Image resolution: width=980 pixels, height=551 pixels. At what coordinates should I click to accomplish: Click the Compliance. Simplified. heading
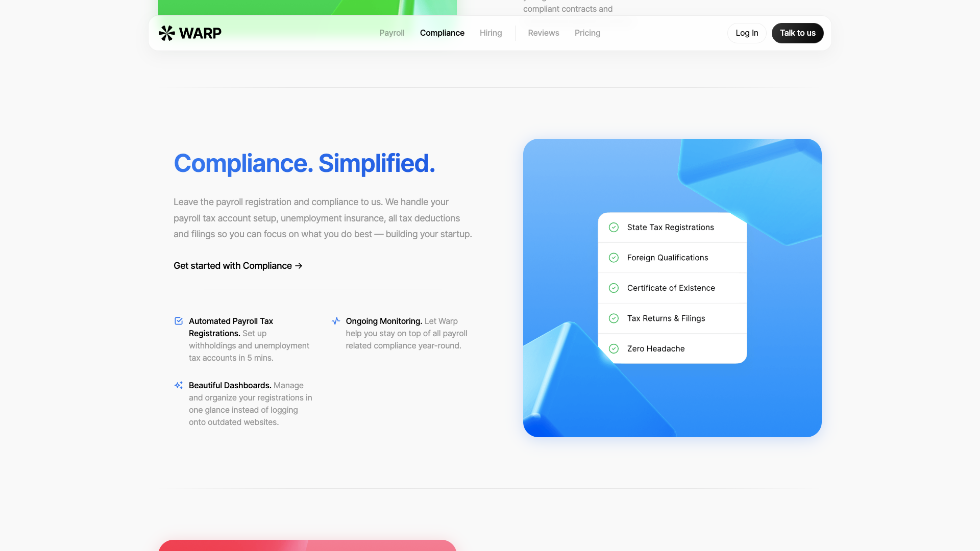pos(304,163)
